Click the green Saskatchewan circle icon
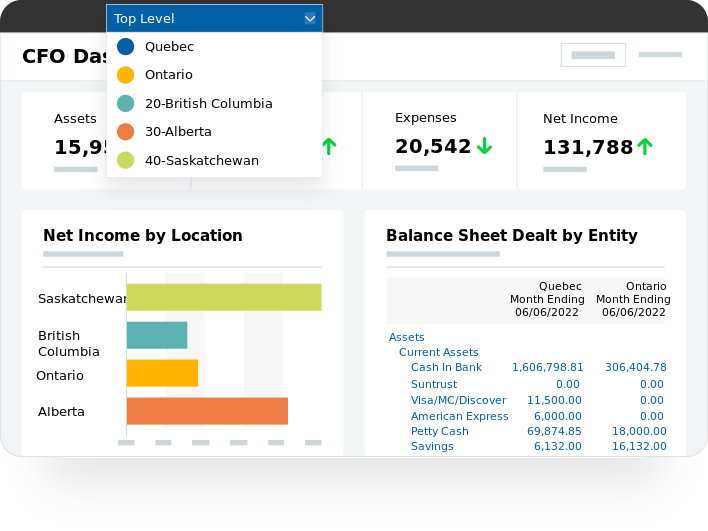The height and width of the screenshot is (531, 708). (125, 160)
